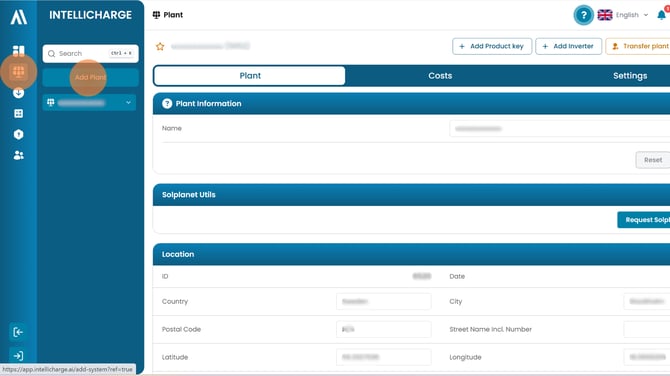This screenshot has width=670, height=376.
Task: Switch to the Plant tab
Action: 250,76
